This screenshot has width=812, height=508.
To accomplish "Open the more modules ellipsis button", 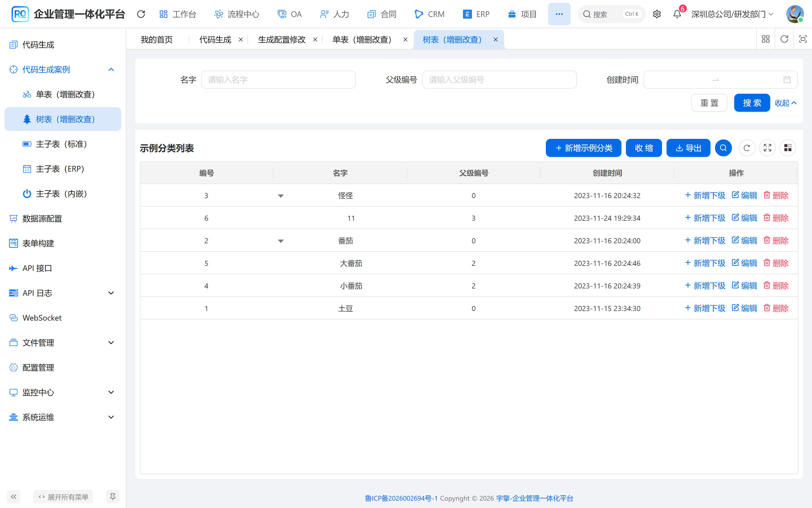I will (559, 14).
